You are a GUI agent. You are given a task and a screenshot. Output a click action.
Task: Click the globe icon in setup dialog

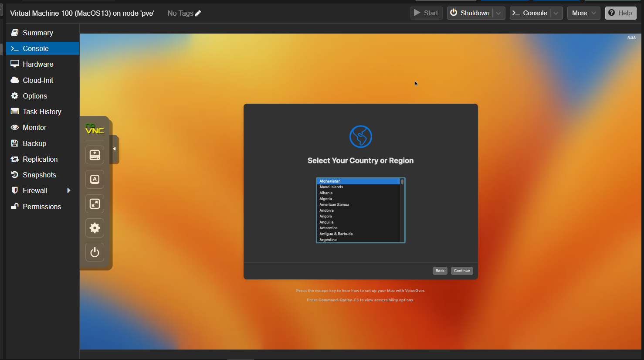(x=360, y=137)
